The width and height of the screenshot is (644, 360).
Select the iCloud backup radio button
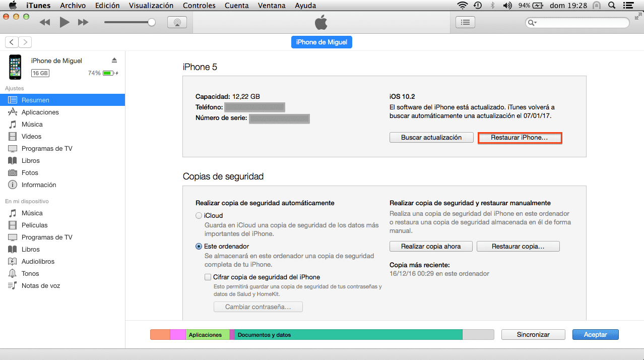pyautogui.click(x=199, y=216)
